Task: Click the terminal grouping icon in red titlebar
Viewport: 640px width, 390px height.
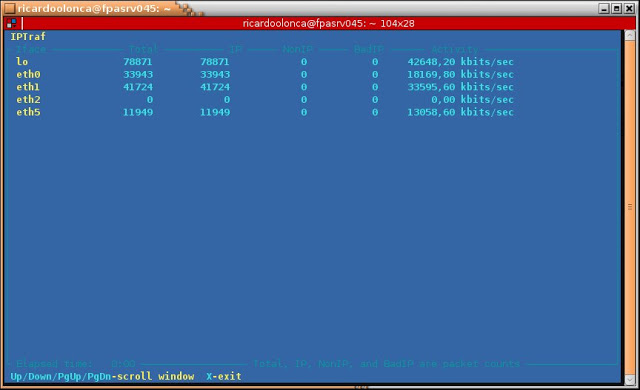Action: point(11,23)
